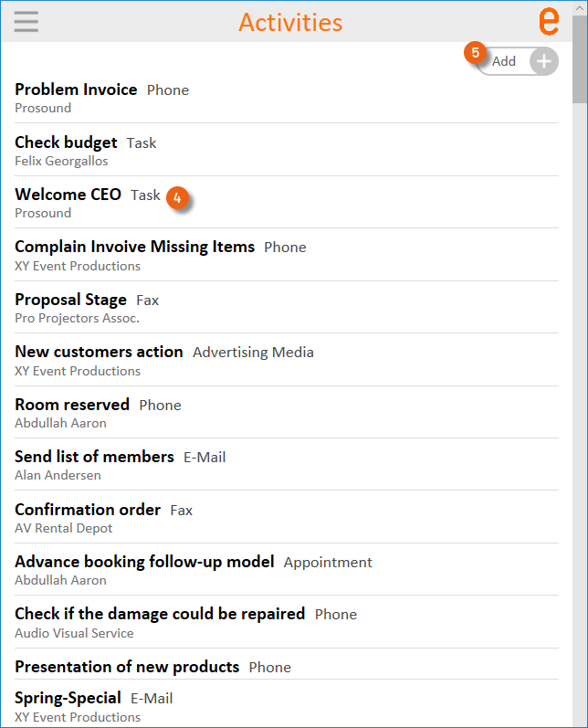588x728 pixels.
Task: Open the Problem Invoice activity
Action: tap(76, 90)
